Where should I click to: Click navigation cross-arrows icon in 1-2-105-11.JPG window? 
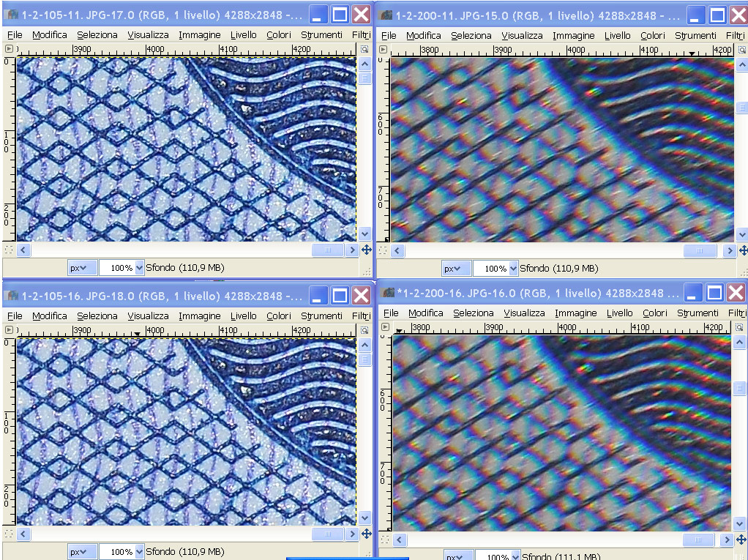[x=367, y=250]
